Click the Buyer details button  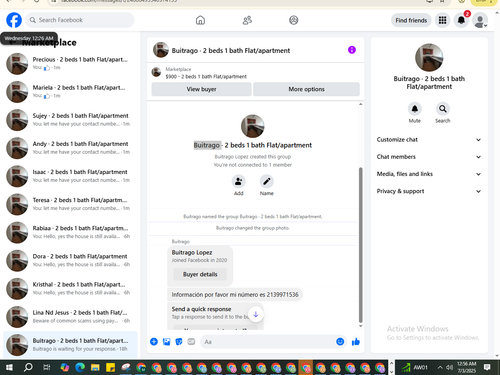pos(200,274)
